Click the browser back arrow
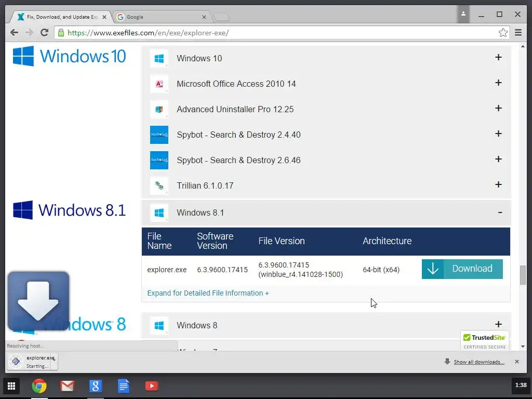532x399 pixels. (x=14, y=33)
